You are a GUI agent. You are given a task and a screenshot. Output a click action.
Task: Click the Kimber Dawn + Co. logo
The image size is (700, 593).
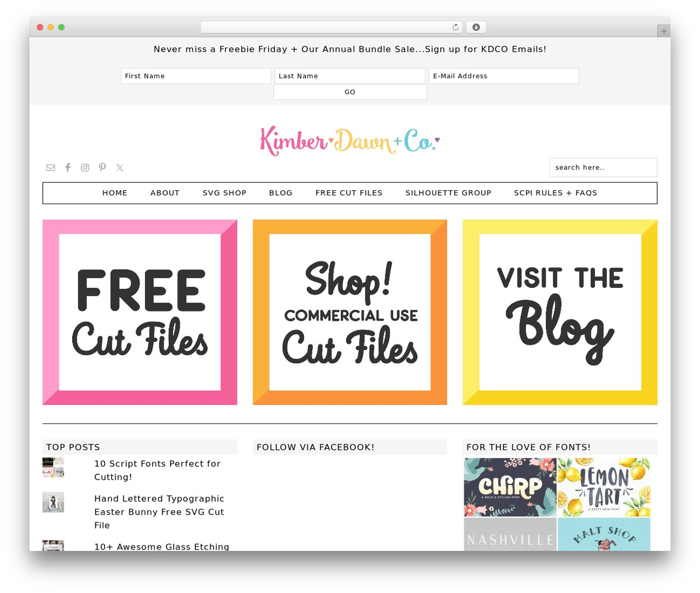pos(350,141)
